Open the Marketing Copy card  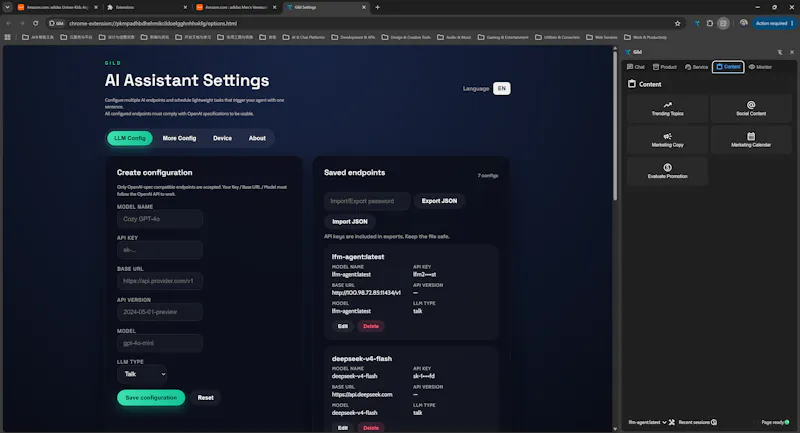(x=667, y=140)
